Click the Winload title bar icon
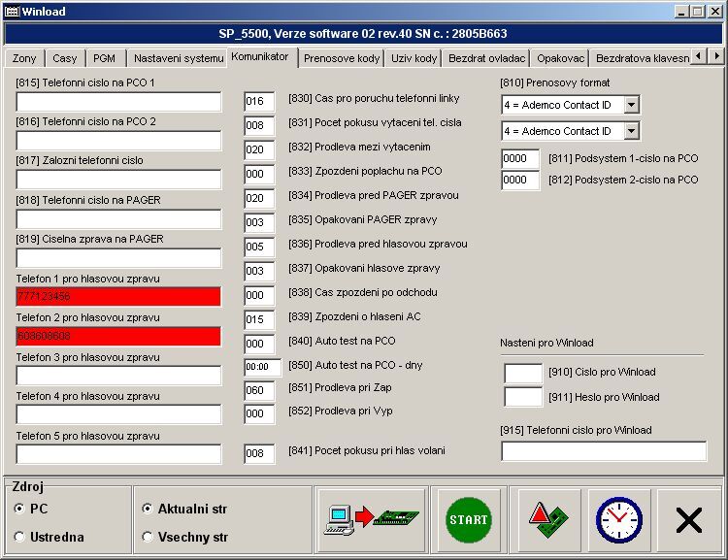The image size is (728, 560). [x=11, y=11]
